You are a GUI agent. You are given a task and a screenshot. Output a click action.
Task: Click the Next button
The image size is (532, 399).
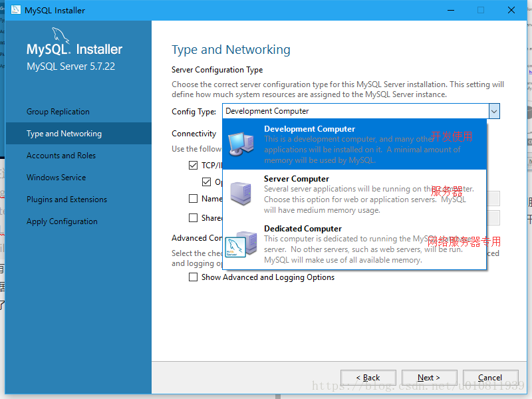pos(429,378)
